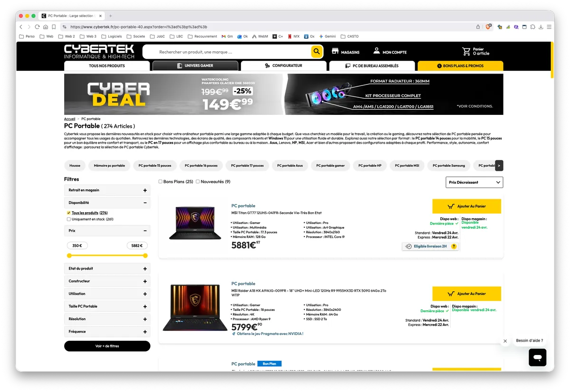Screen dimensions: 570x392
Task: Grab the minimum price slider handle
Action: click(x=69, y=256)
